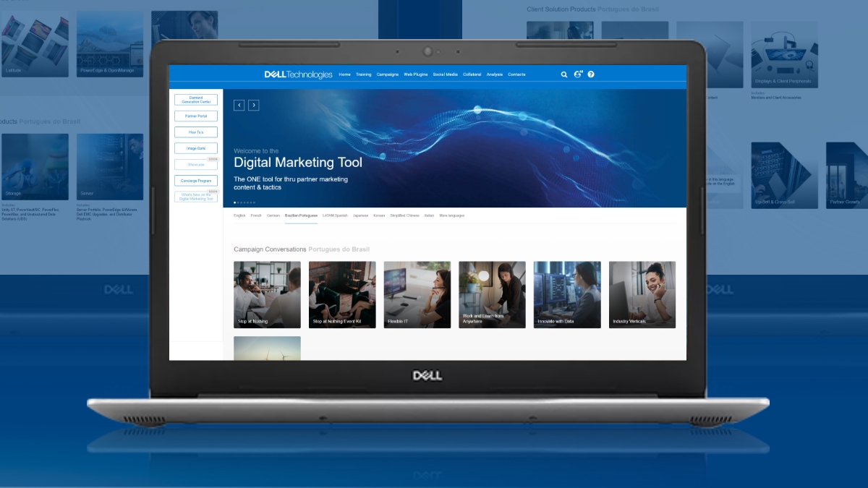Click the How To's sidebar button
The image size is (868, 488).
(196, 132)
